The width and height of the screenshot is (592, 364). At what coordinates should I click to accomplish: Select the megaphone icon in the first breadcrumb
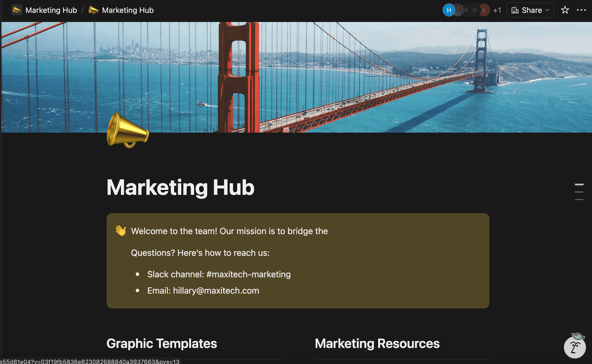[x=17, y=10]
